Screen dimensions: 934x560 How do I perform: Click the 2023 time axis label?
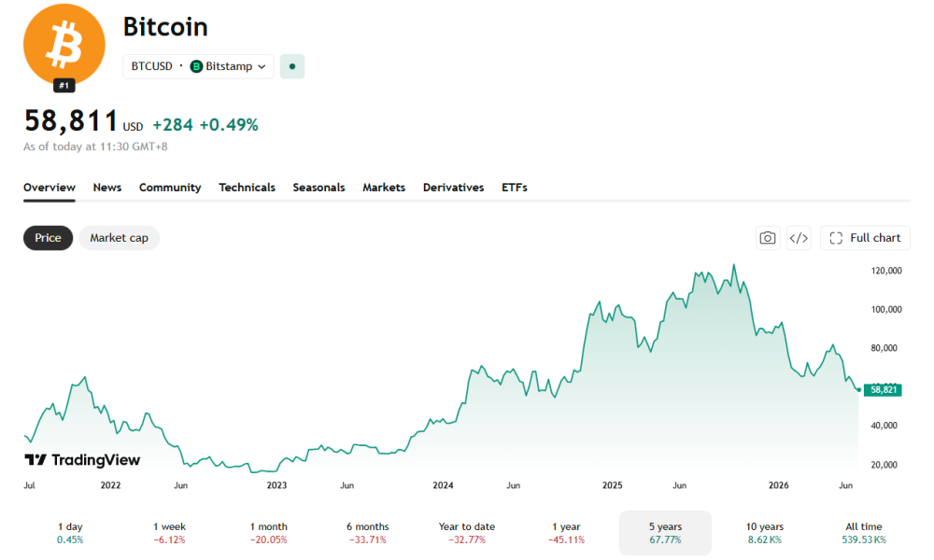pyautogui.click(x=277, y=485)
